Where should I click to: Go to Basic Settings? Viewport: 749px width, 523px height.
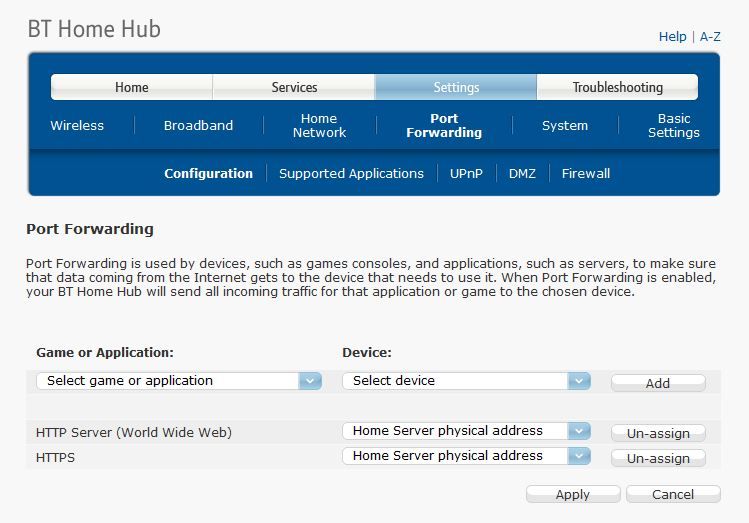674,126
